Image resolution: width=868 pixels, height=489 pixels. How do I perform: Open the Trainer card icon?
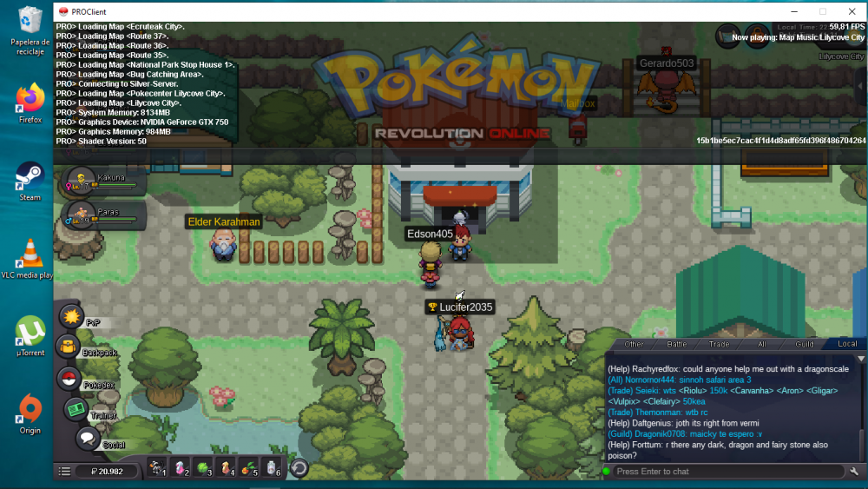76,410
